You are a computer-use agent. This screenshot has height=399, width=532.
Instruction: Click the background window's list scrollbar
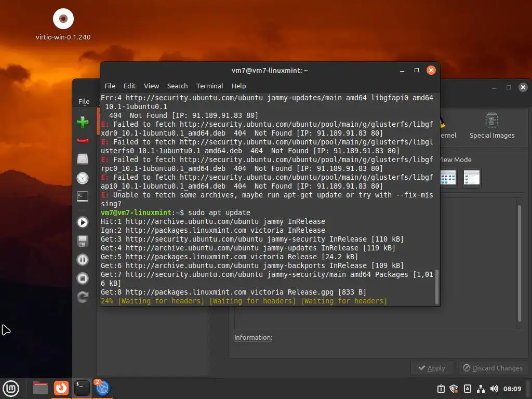click(520, 263)
